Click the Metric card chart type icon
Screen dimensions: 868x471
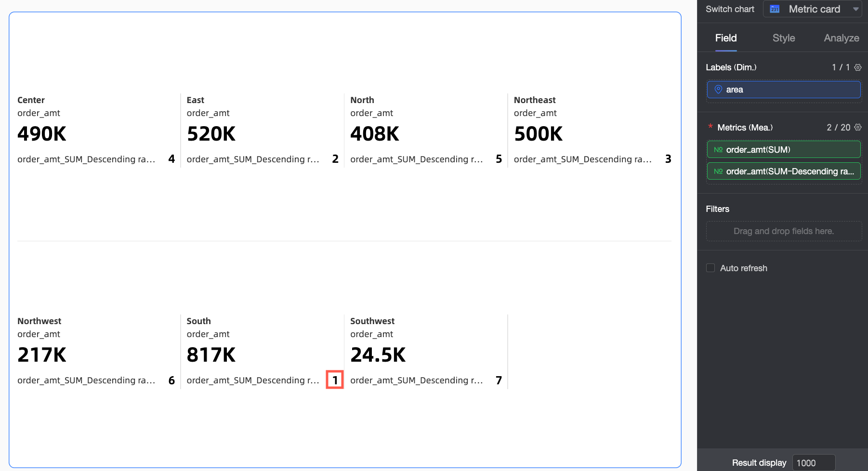point(775,9)
